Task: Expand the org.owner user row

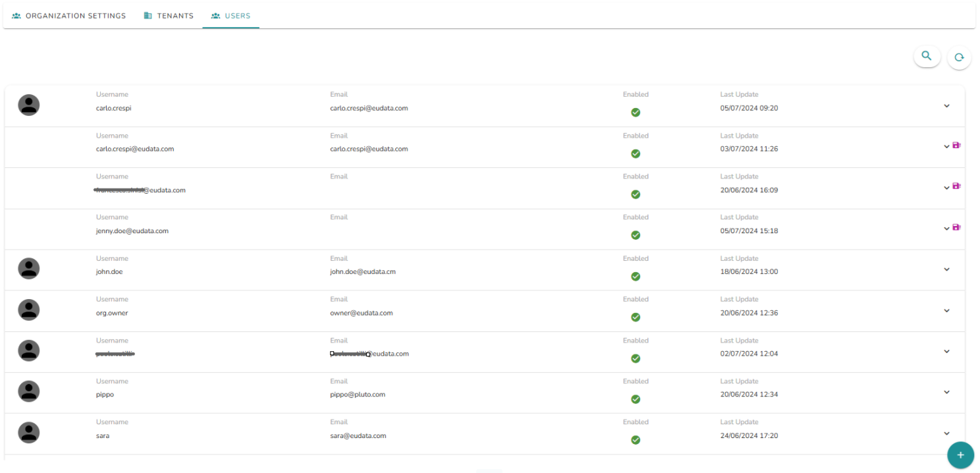Action: [x=946, y=310]
